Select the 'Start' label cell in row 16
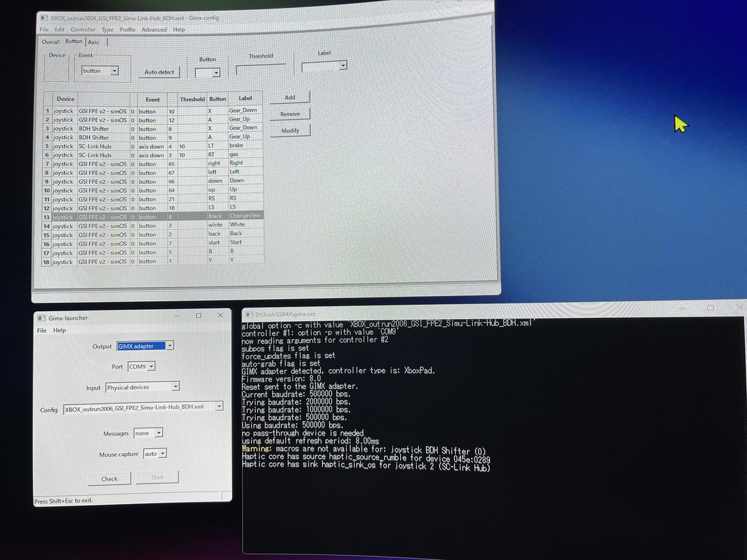The width and height of the screenshot is (747, 560). click(x=245, y=242)
